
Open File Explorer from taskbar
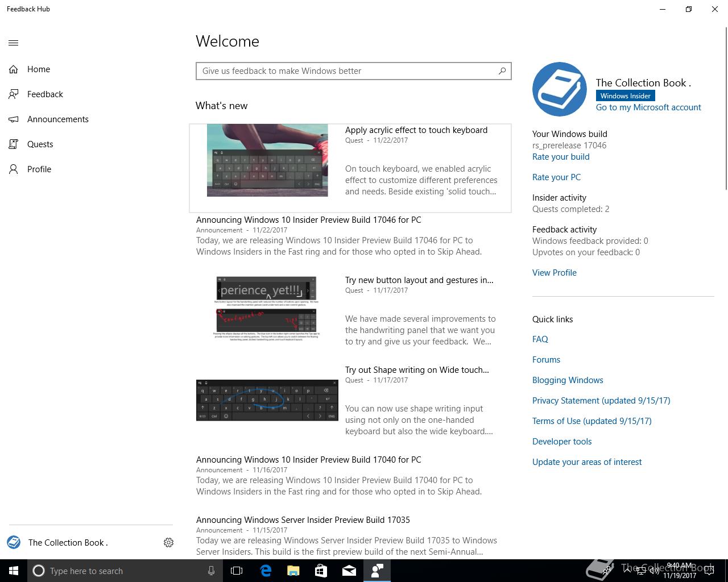click(x=293, y=571)
